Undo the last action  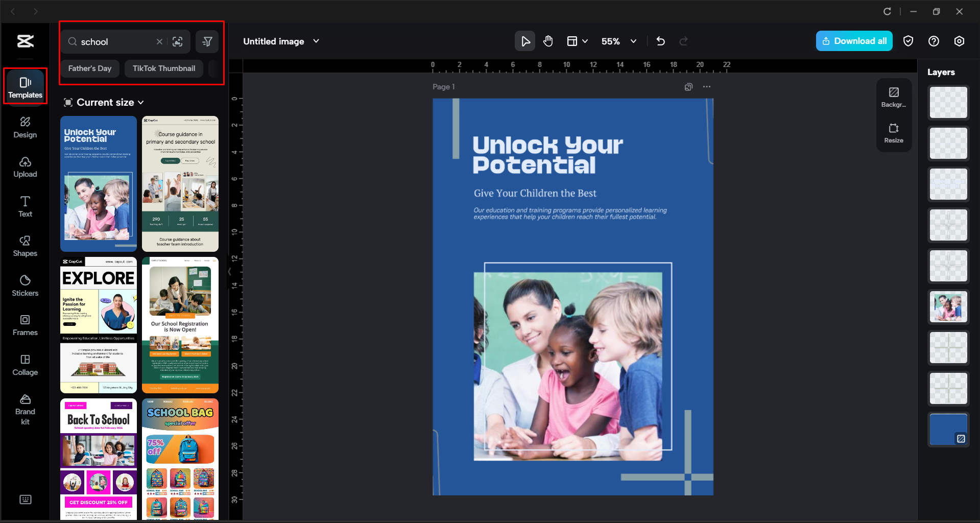pos(660,41)
